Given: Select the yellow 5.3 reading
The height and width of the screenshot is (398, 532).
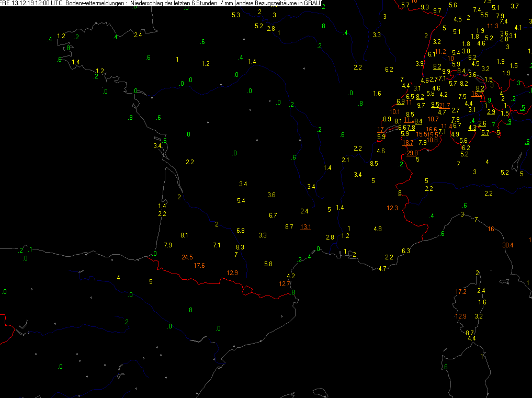Looking at the screenshot, I should [x=235, y=15].
